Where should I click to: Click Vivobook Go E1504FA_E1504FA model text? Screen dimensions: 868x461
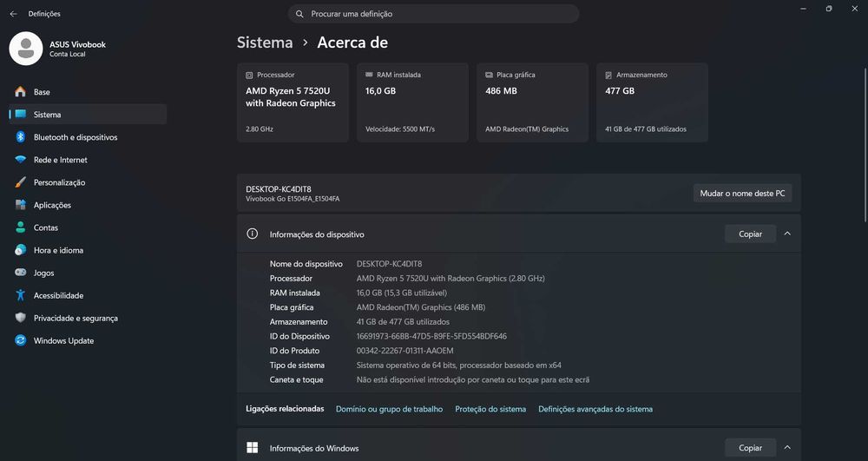pyautogui.click(x=293, y=199)
